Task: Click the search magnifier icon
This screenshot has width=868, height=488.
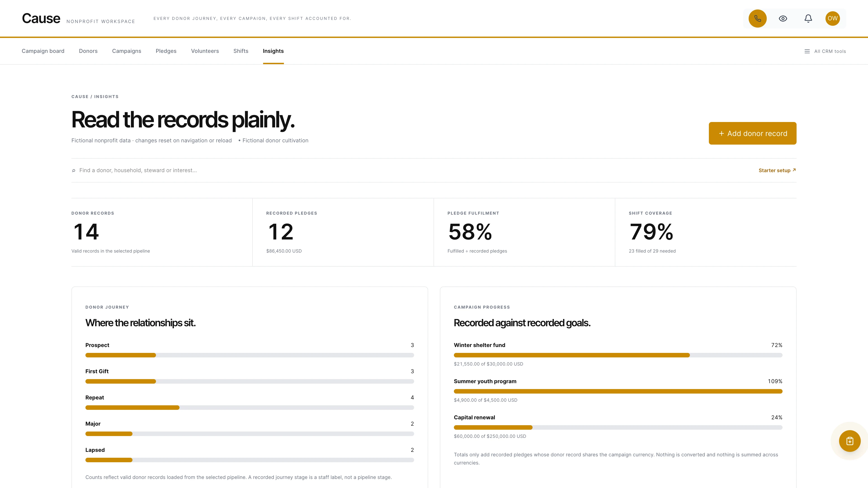Action: click(x=73, y=170)
